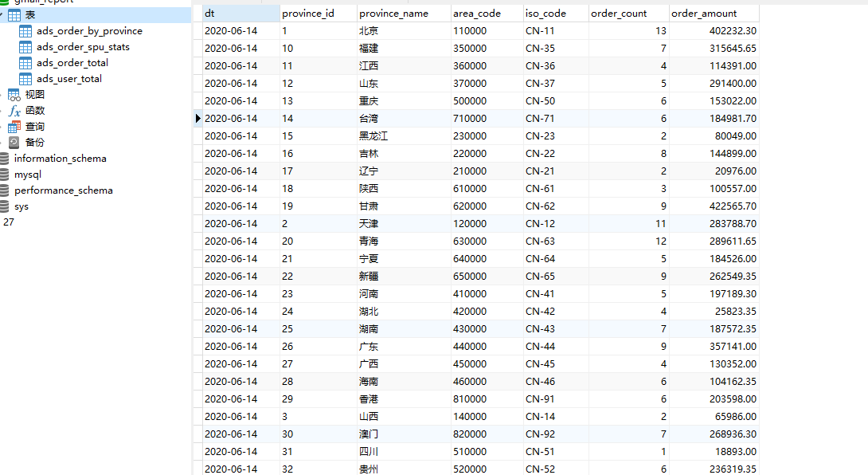Click the ads_order_spu_stats table icon
This screenshot has width=868, height=475.
[x=25, y=47]
